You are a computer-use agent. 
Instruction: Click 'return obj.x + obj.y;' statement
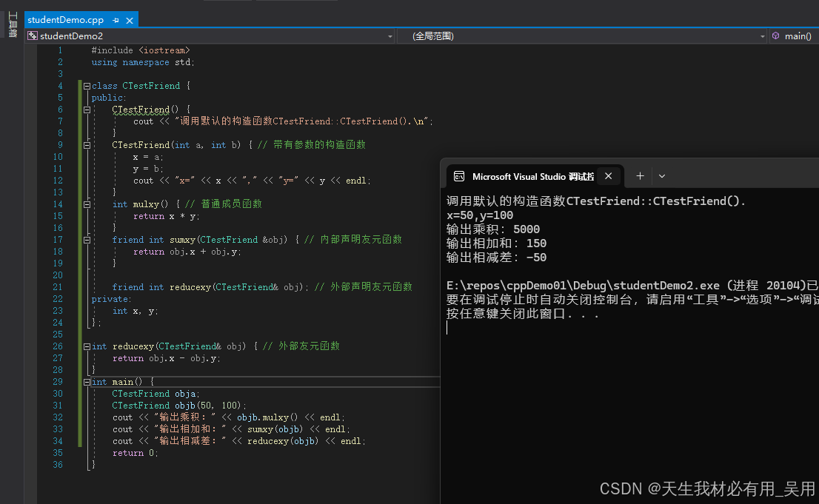[x=187, y=252]
